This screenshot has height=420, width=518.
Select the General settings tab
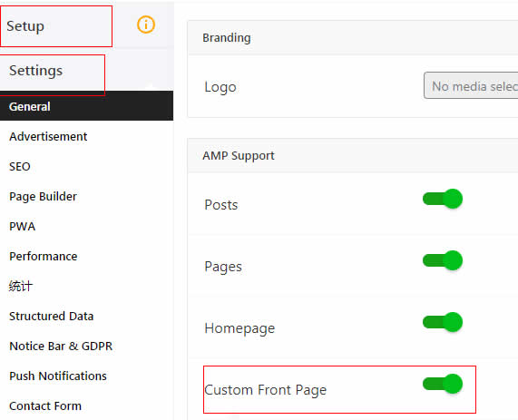click(86, 106)
